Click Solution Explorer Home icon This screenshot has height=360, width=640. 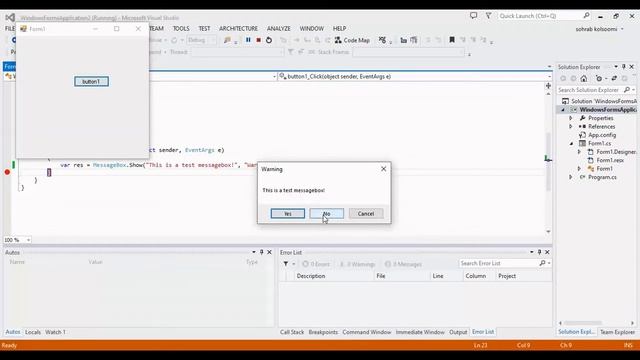pos(584,78)
